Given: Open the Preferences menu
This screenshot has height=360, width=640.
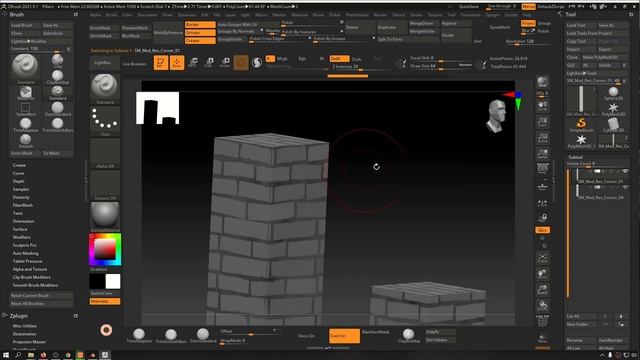Looking at the screenshot, I should pos(357,15).
